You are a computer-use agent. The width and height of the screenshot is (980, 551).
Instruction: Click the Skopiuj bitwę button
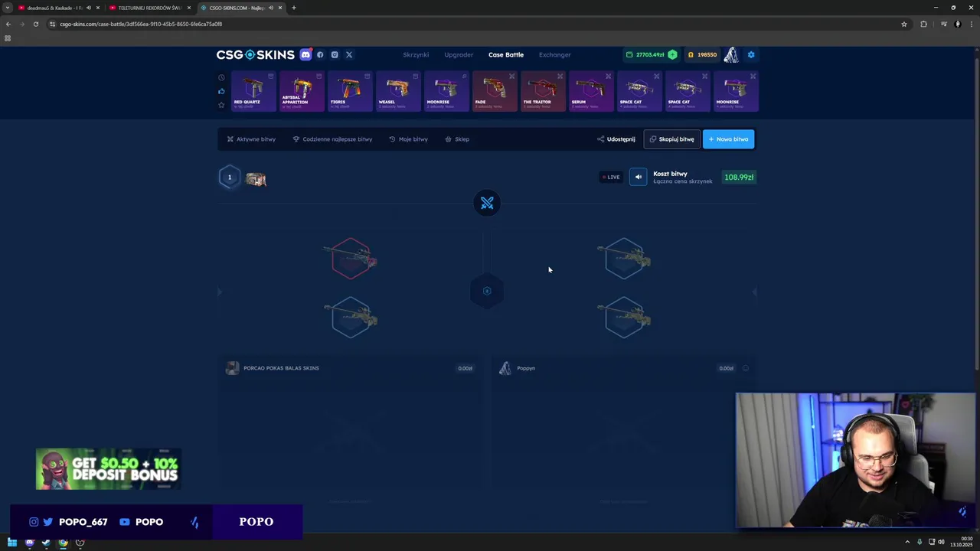coord(671,139)
